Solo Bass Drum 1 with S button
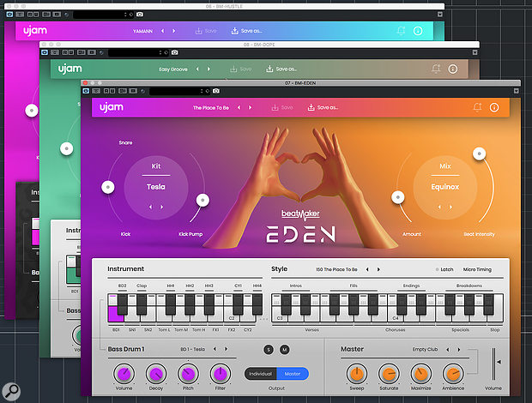532x403 pixels. tap(269, 350)
